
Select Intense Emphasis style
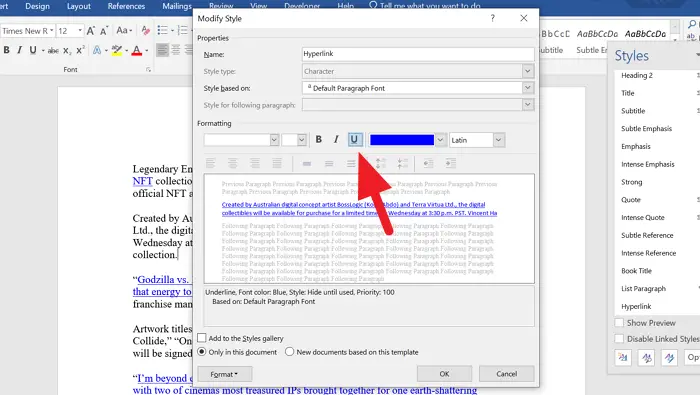click(648, 164)
